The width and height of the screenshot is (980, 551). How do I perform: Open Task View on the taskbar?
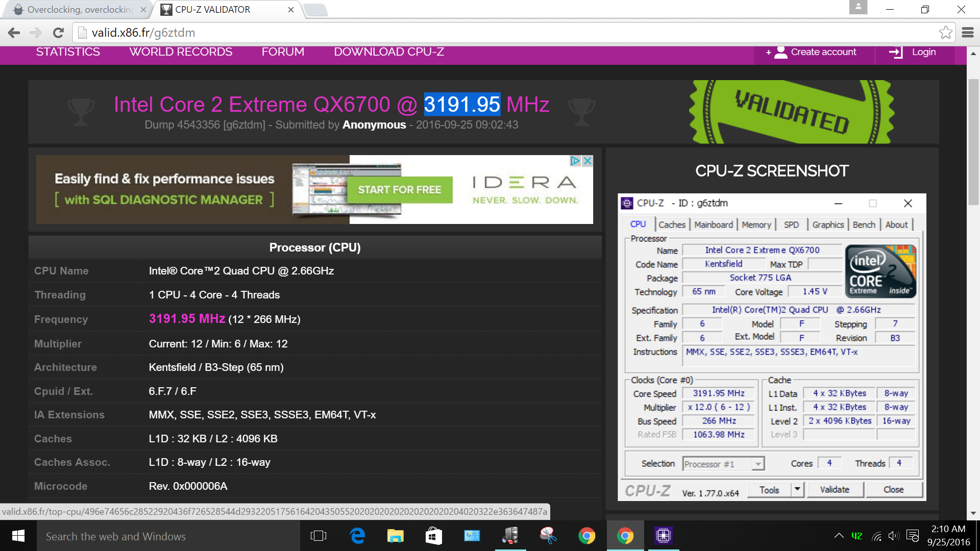point(318,536)
